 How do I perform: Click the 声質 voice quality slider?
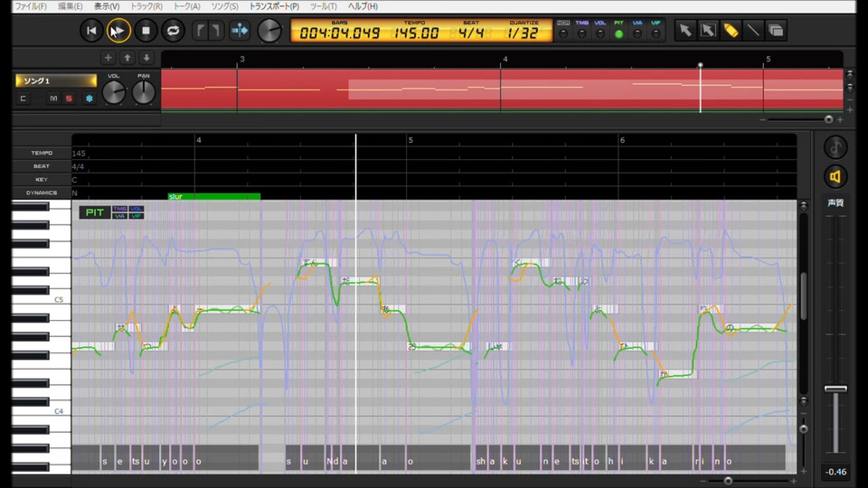(835, 389)
